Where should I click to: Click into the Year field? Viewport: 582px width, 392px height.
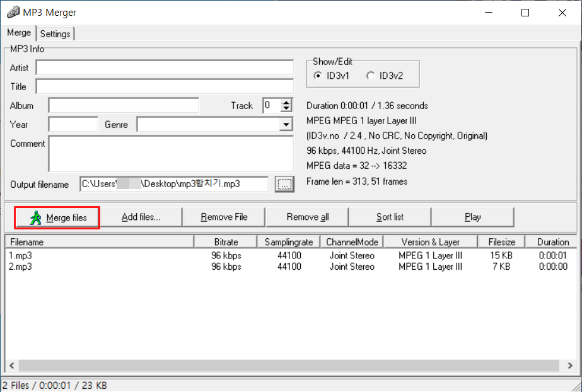(x=73, y=124)
